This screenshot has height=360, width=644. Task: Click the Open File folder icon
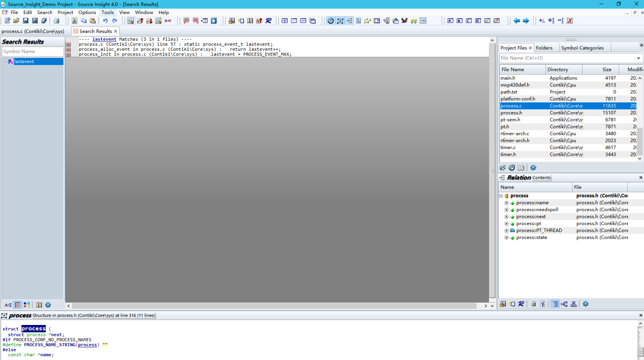tap(16, 21)
